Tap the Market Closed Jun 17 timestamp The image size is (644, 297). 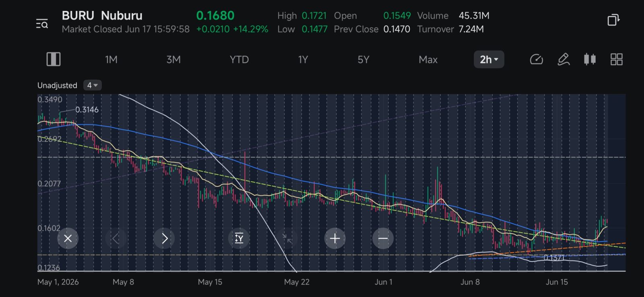tap(126, 29)
